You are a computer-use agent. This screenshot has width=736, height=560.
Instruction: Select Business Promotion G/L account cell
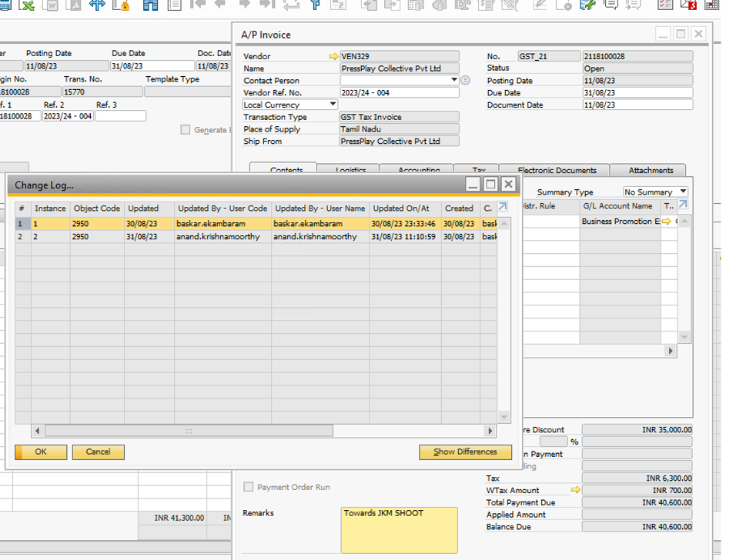click(620, 221)
